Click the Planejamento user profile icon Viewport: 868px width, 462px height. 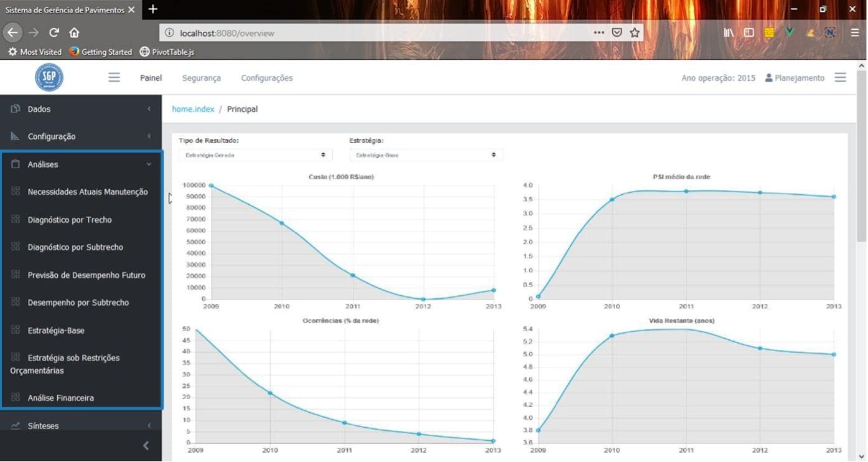tap(769, 78)
